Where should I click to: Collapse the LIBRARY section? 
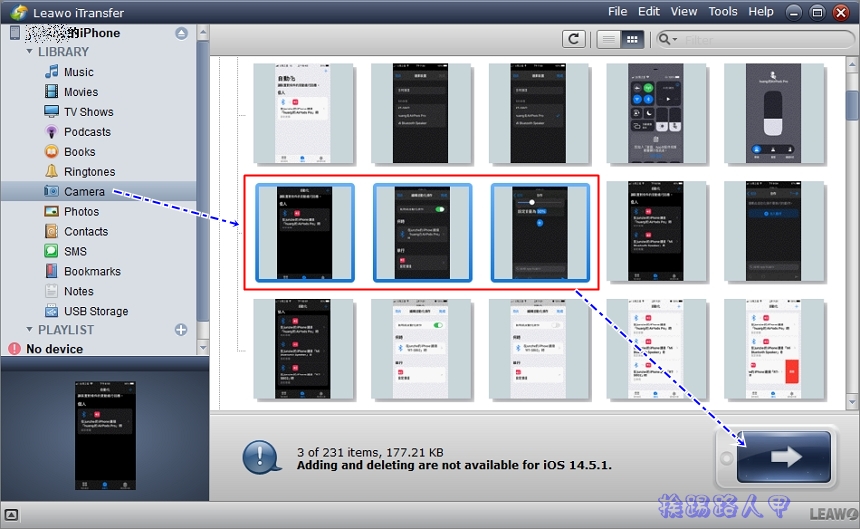pos(29,52)
